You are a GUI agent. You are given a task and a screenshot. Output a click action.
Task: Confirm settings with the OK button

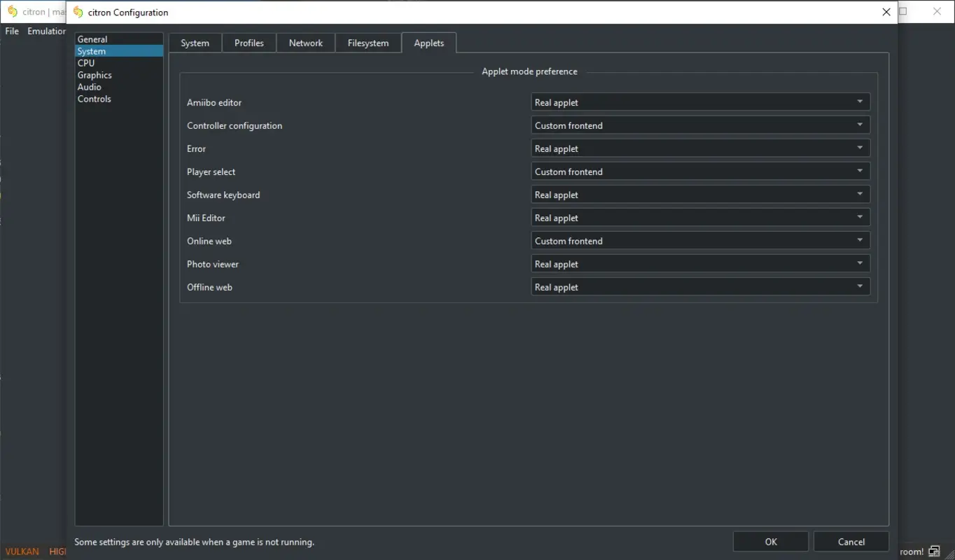[x=770, y=541]
